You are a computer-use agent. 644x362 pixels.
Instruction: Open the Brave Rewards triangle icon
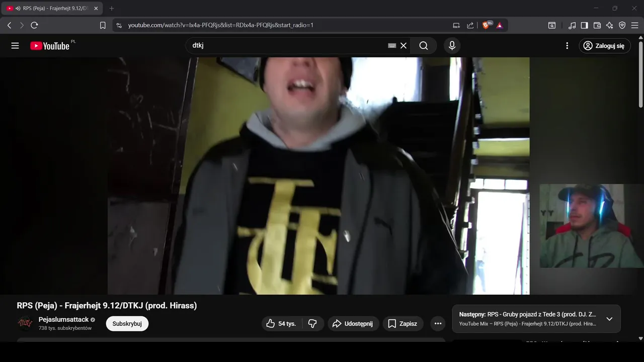coord(500,25)
